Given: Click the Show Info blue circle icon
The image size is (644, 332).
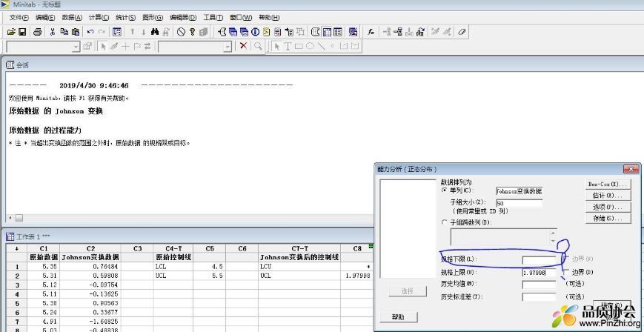Looking at the screenshot, I should [256, 32].
